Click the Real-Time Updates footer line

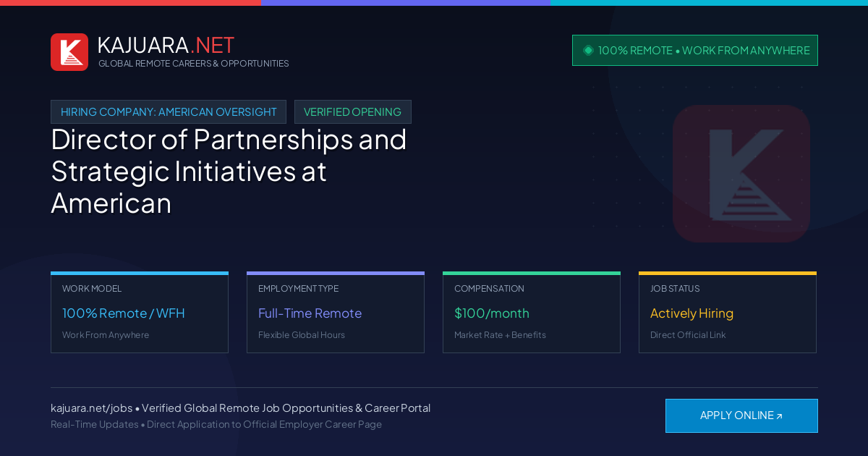(x=216, y=424)
